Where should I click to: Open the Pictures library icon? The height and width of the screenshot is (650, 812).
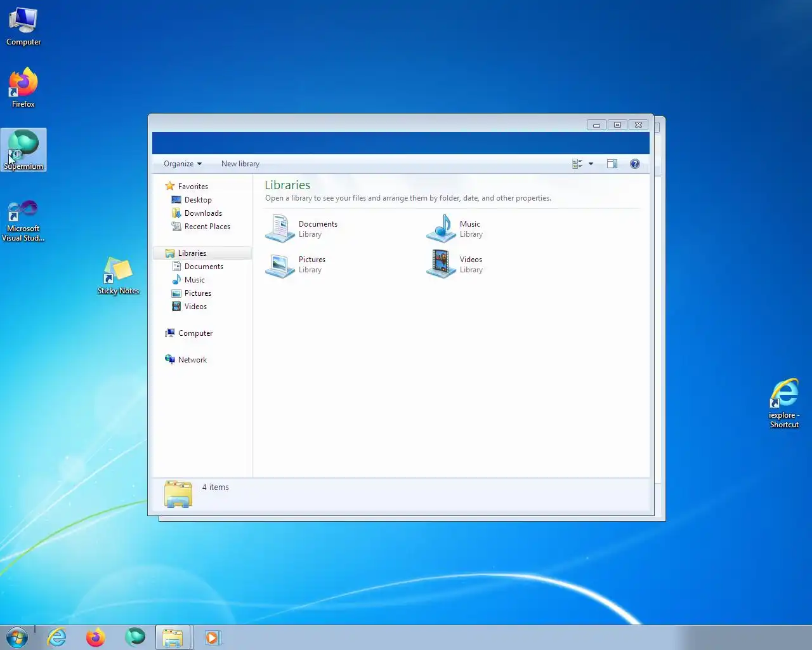coord(280,264)
